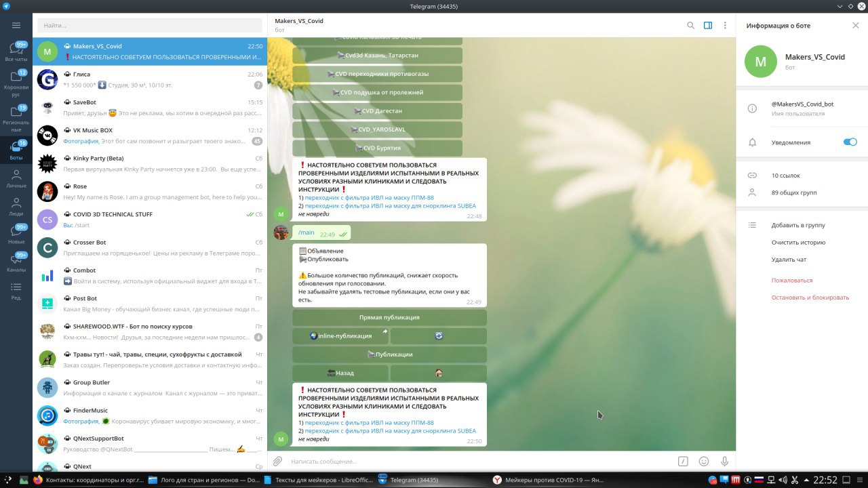The image size is (868, 488).
Task: Click the 'Ред.' edit folders icon
Action: point(16,291)
